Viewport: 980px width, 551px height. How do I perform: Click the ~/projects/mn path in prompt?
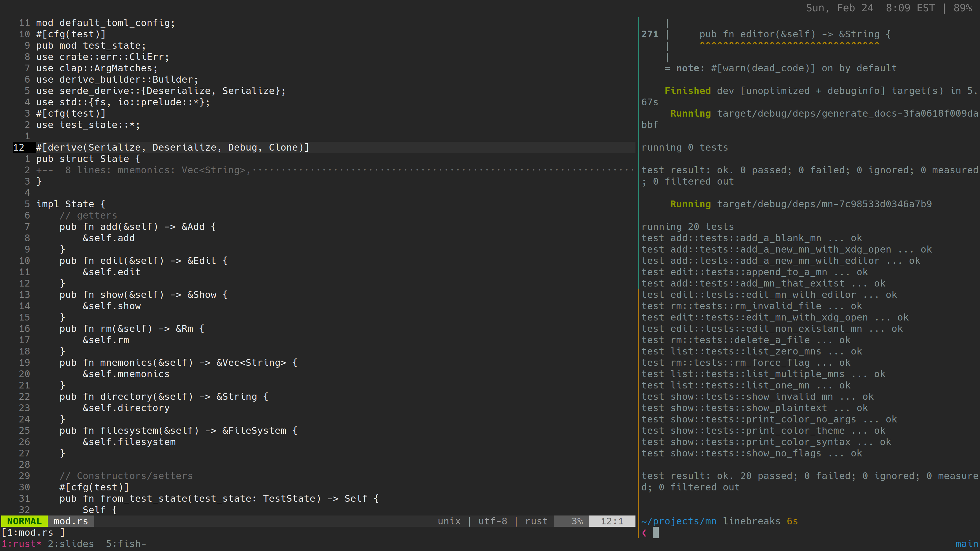coord(679,521)
